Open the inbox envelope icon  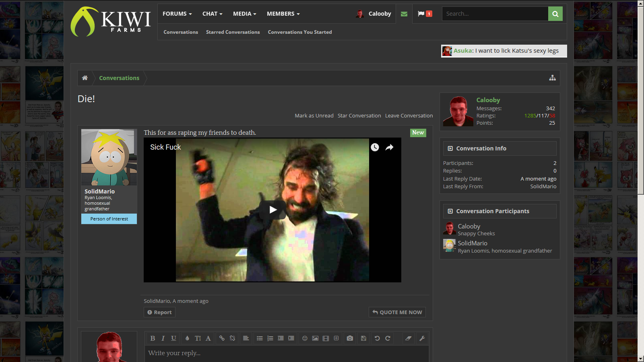pos(404,14)
